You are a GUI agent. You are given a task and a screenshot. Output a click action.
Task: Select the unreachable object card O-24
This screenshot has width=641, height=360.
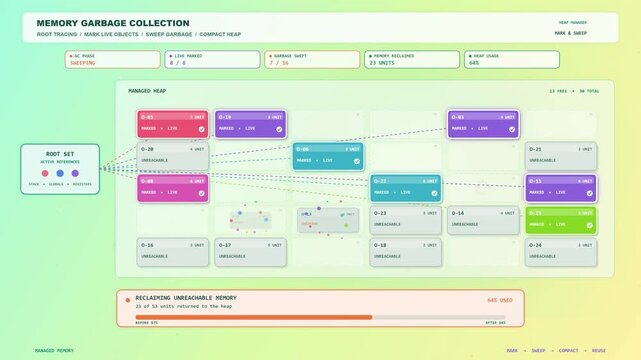(x=561, y=252)
